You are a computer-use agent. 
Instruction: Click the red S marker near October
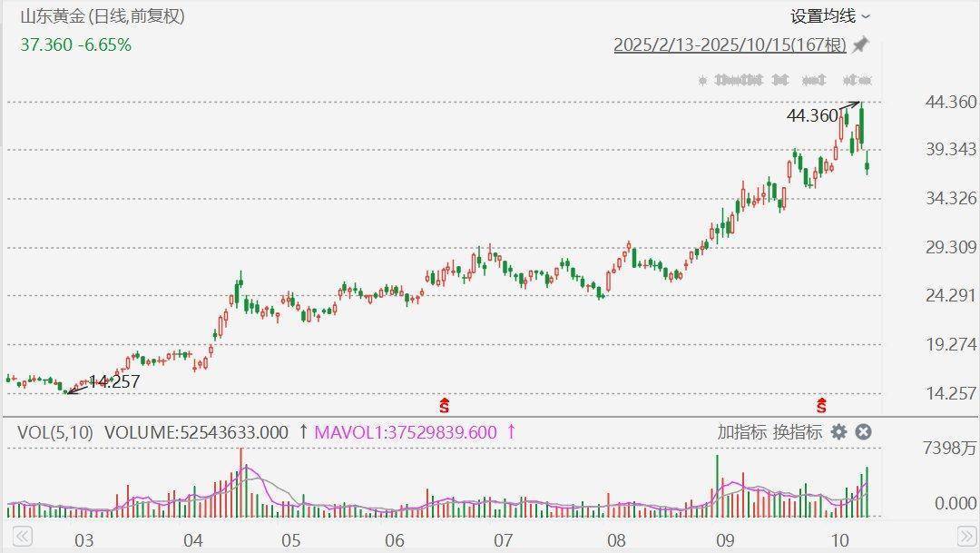pos(822,404)
